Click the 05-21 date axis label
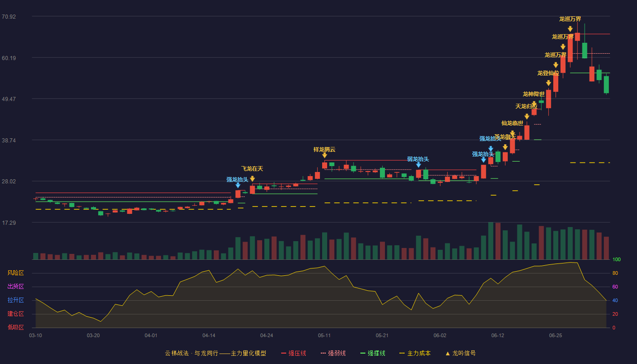The width and height of the screenshot is (637, 364). [382, 335]
